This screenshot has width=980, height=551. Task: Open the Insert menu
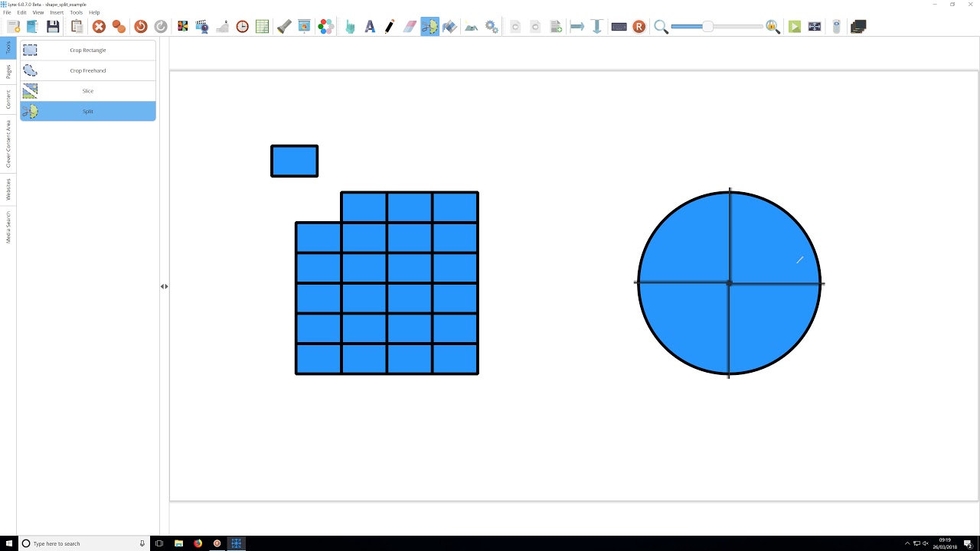pyautogui.click(x=57, y=12)
